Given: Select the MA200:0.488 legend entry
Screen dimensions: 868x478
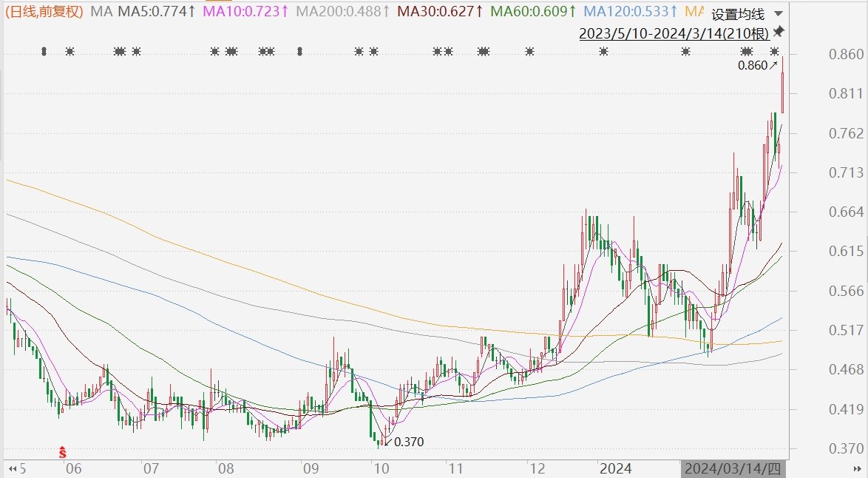Looking at the screenshot, I should pyautogui.click(x=342, y=11).
